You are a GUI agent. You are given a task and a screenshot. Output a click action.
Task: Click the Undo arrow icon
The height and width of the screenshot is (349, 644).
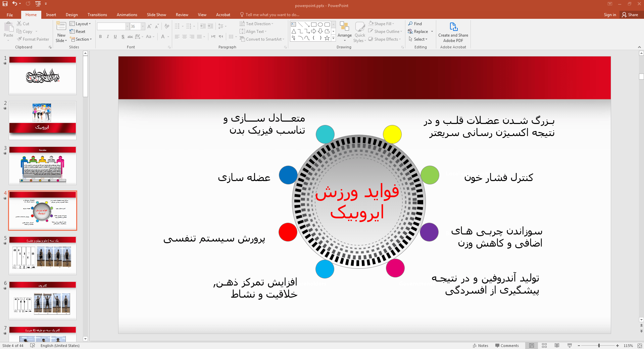(15, 4)
